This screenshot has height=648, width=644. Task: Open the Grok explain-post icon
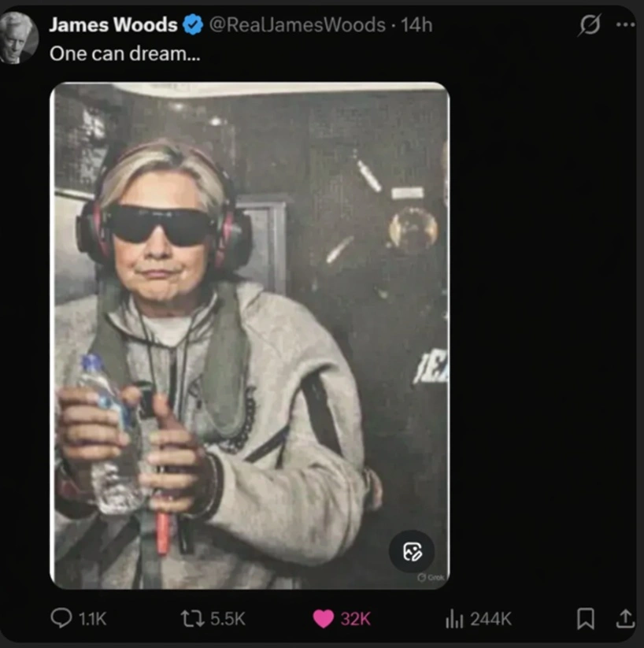(x=590, y=24)
